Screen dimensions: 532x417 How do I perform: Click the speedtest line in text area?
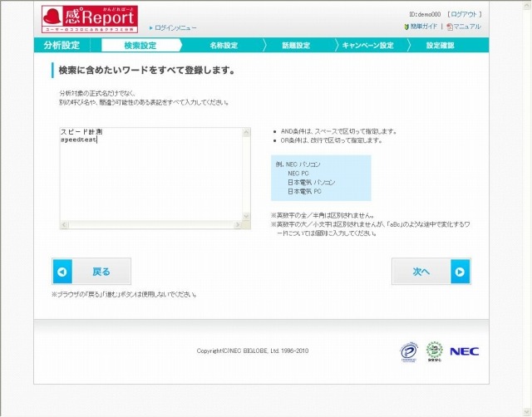(79, 140)
